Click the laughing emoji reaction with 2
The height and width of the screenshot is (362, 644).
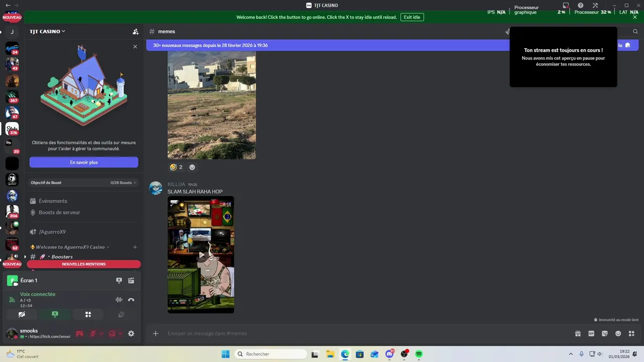point(176,167)
